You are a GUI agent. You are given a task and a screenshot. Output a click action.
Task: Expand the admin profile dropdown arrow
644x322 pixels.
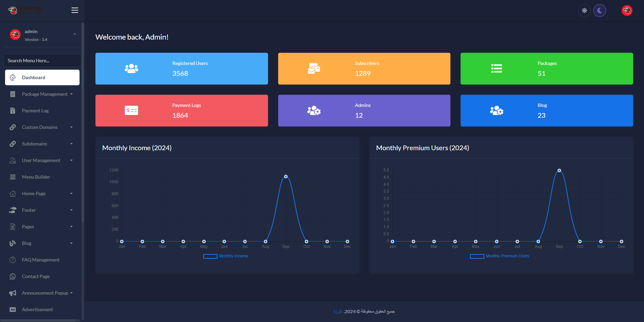coord(75,34)
